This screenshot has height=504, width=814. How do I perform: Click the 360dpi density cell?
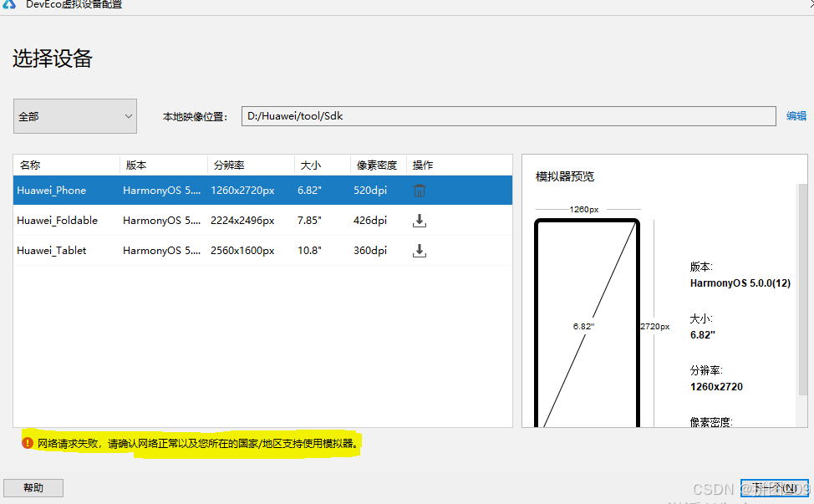click(370, 251)
